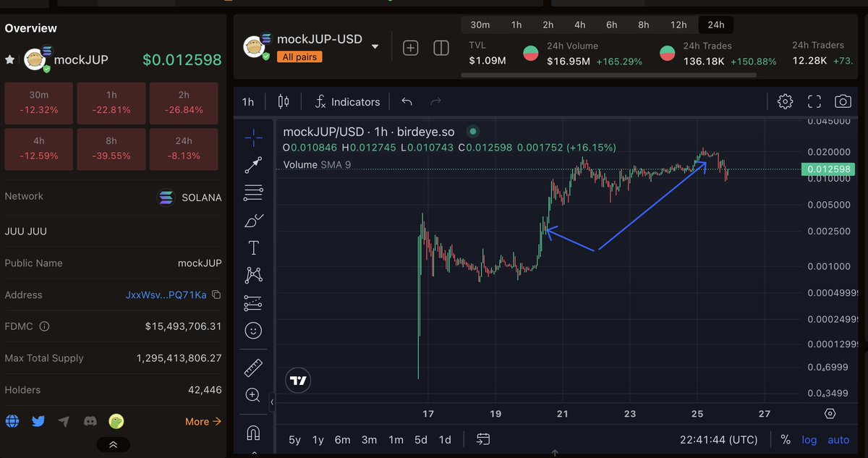The image size is (868, 458).
Task: Click the 8h -39.55% change tile
Action: click(111, 148)
